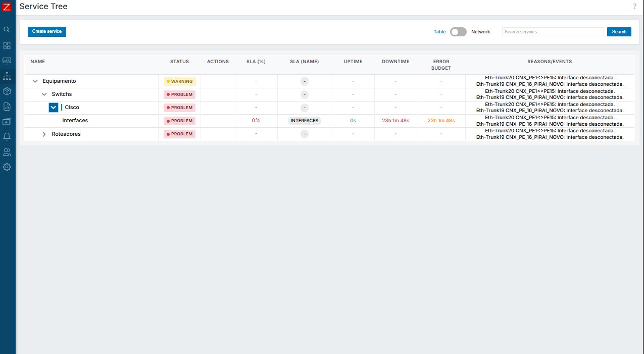Select the Switchs service name
Image resolution: width=644 pixels, height=354 pixels.
62,94
